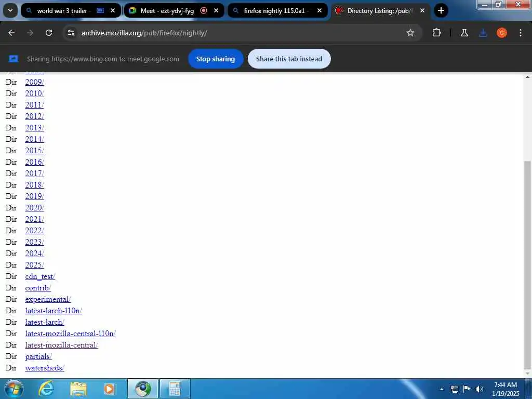Open the 2011/ directory
532x399 pixels.
click(35, 105)
